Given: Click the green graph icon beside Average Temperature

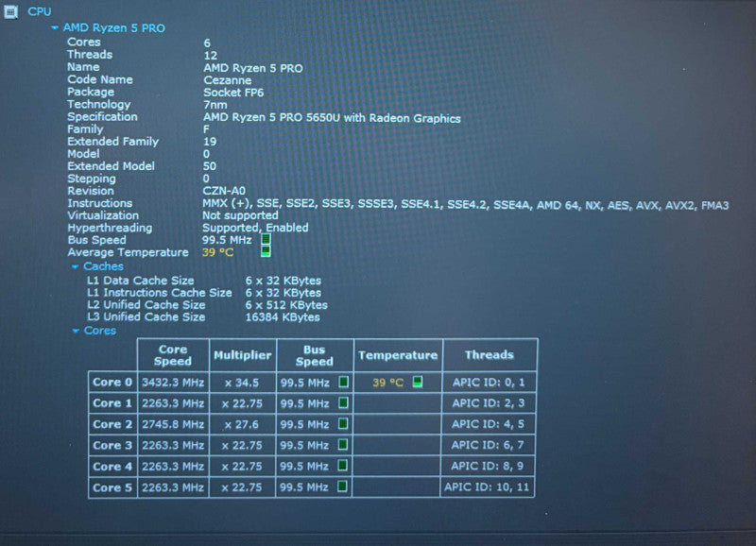Looking at the screenshot, I should coord(266,251).
